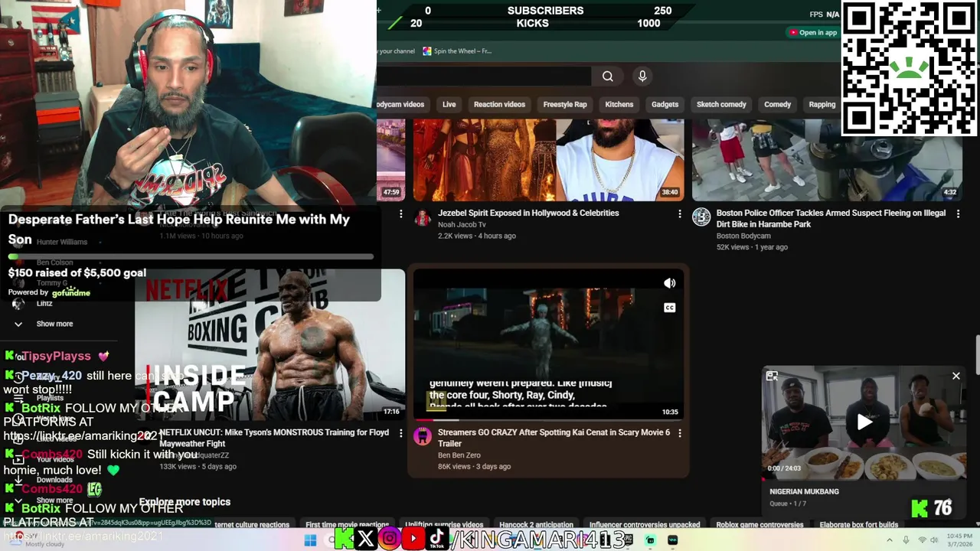Open the Boston dirt bike video thumbnail
Image resolution: width=980 pixels, height=551 pixels.
[827, 160]
